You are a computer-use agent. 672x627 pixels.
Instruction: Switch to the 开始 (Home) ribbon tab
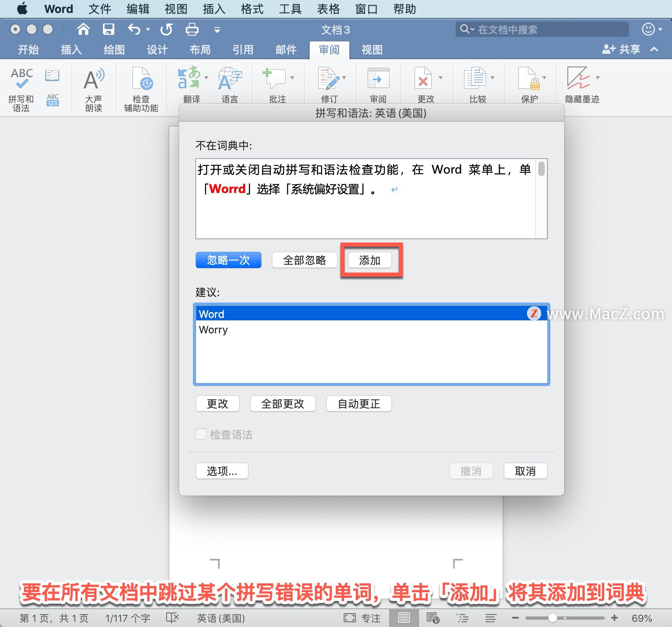pos(28,49)
